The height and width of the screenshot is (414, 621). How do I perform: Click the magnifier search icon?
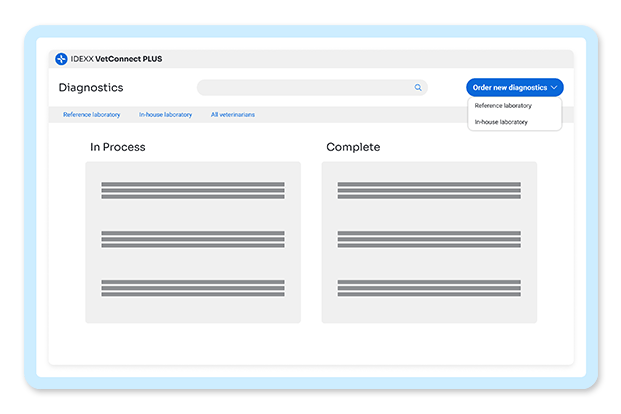pos(418,88)
